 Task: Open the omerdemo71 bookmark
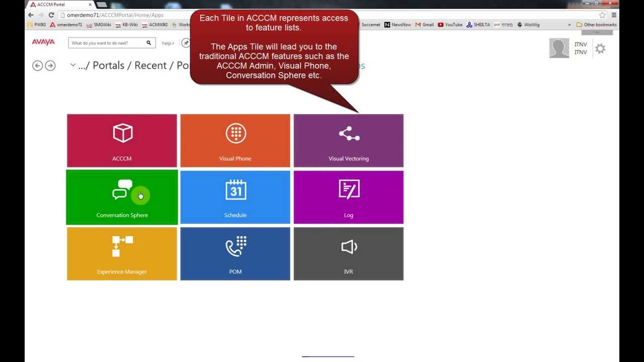click(x=66, y=24)
